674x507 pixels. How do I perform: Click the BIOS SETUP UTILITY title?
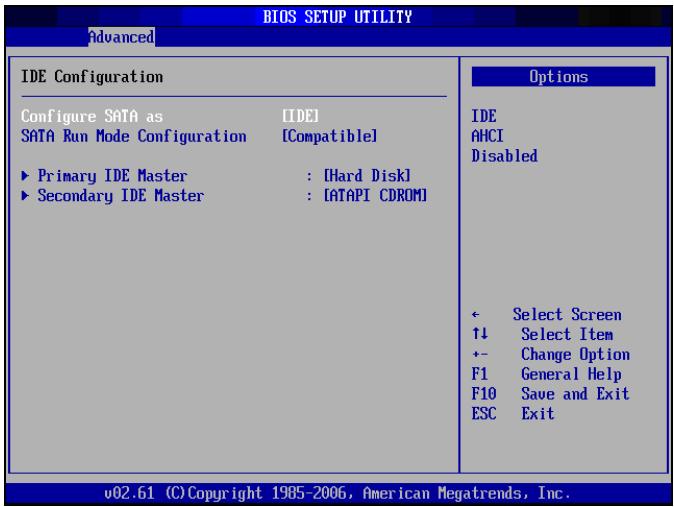337,17
